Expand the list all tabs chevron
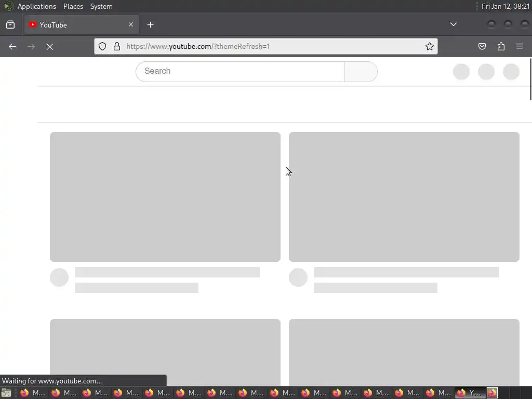Viewport: 532px width, 399px height. coord(453,24)
